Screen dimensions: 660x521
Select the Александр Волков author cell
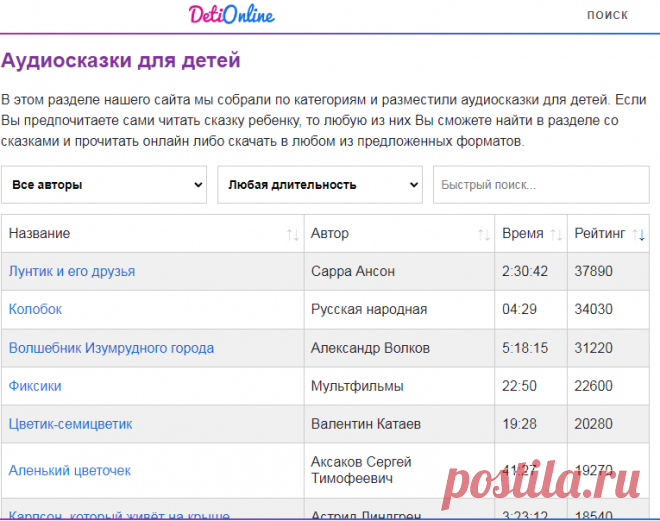coord(399,348)
